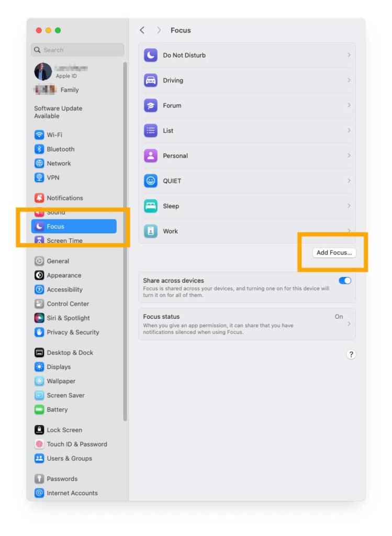Click the Add Focus button

pos(334,253)
